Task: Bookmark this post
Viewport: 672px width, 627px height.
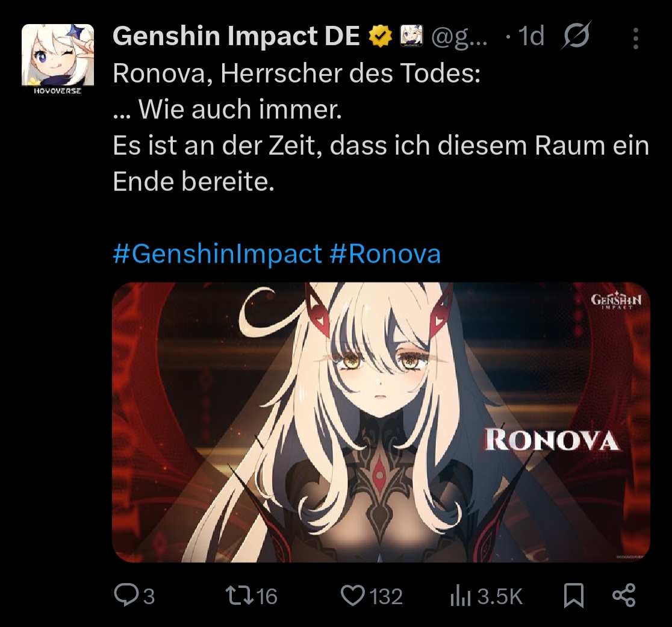Action: [x=573, y=596]
